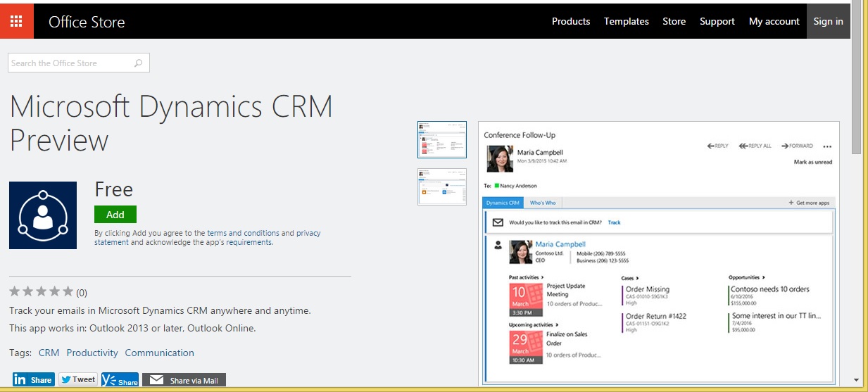868x392 pixels.
Task: Open the app launcher waffle icon
Action: (15, 21)
